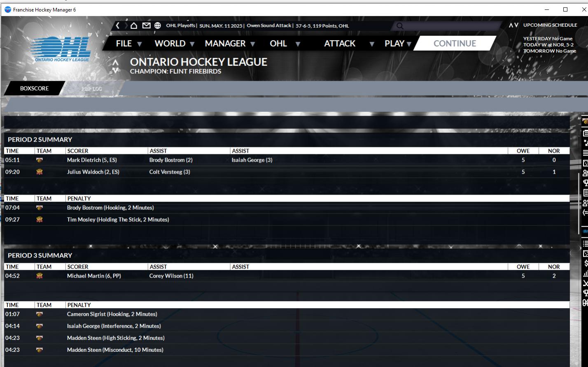The height and width of the screenshot is (367, 588).
Task: Click team logo next to Tim Mosley penalty
Action: coord(40,220)
